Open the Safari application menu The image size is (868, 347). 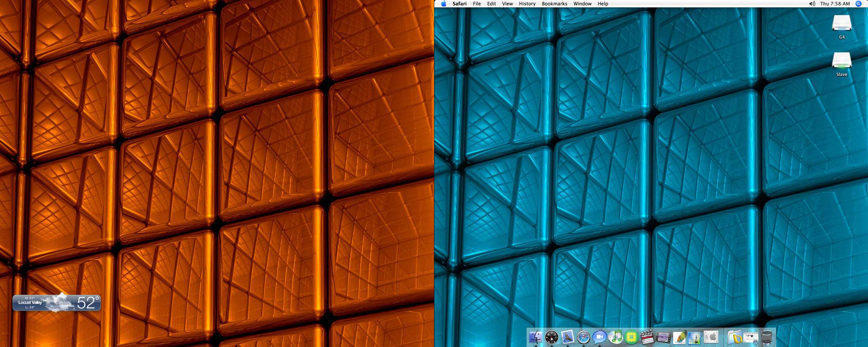coord(459,4)
